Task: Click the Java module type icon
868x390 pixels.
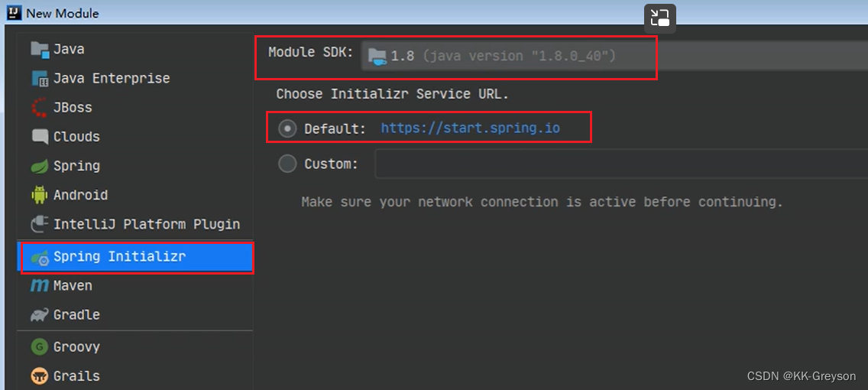Action: pyautogui.click(x=40, y=49)
